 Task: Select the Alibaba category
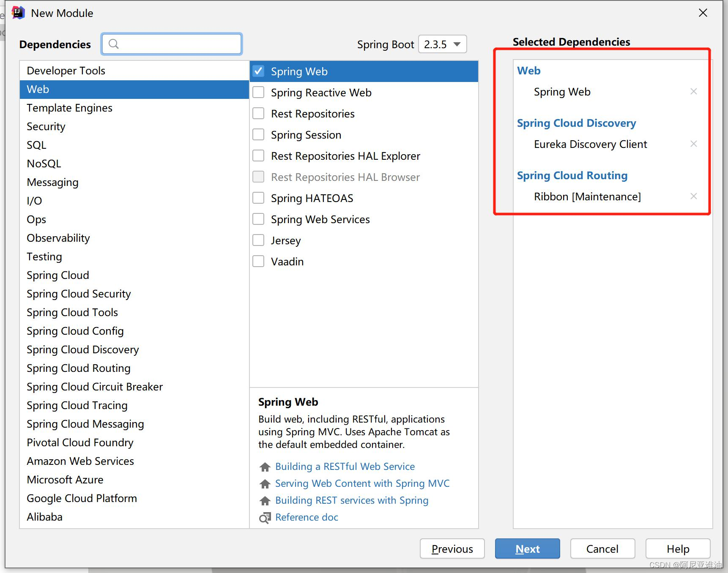(x=134, y=517)
